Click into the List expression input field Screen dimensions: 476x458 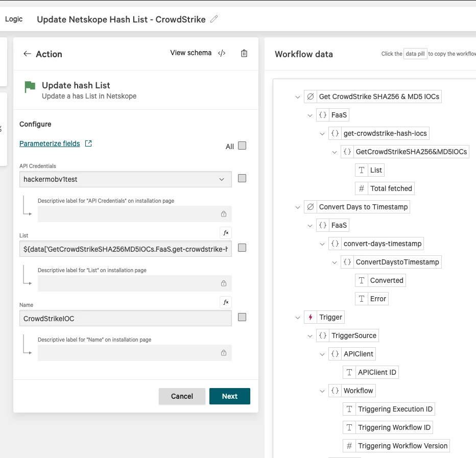tap(125, 249)
